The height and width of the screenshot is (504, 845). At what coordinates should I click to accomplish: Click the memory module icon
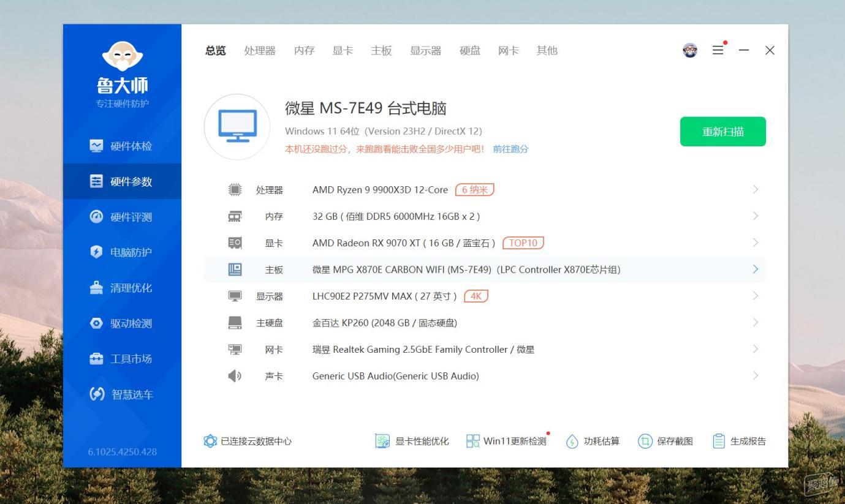[x=235, y=216]
